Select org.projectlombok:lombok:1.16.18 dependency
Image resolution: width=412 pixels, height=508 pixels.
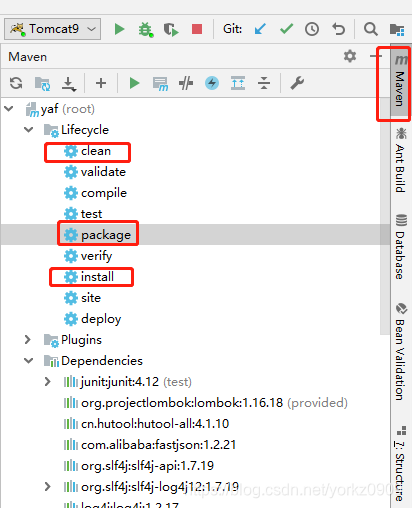[x=205, y=403]
